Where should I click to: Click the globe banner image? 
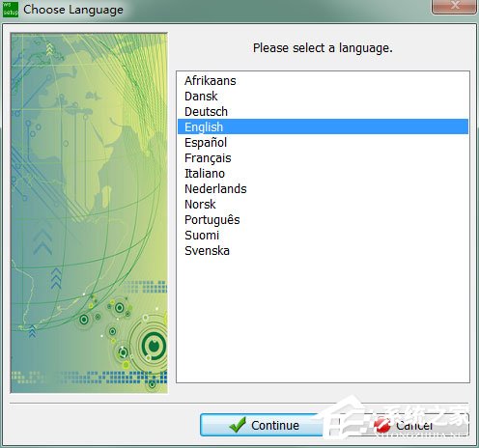(x=89, y=212)
